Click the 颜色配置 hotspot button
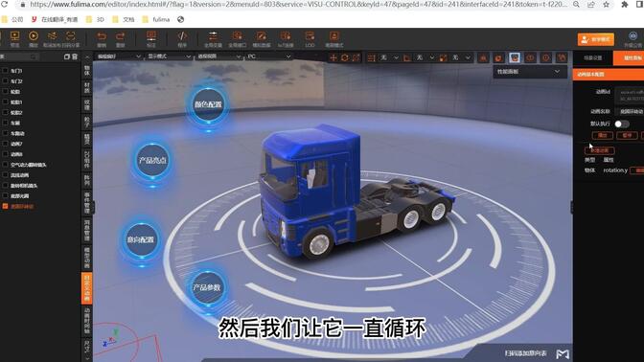 point(208,104)
